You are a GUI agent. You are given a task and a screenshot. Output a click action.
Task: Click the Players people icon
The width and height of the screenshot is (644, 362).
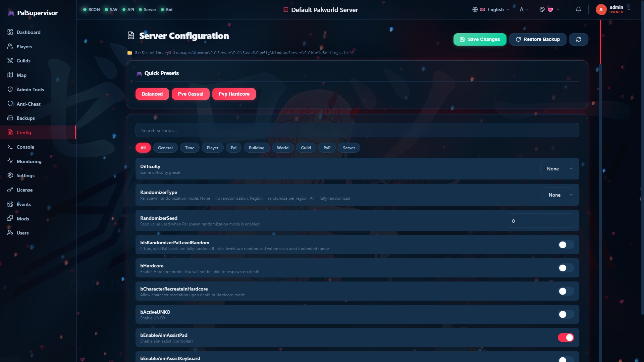click(x=10, y=46)
